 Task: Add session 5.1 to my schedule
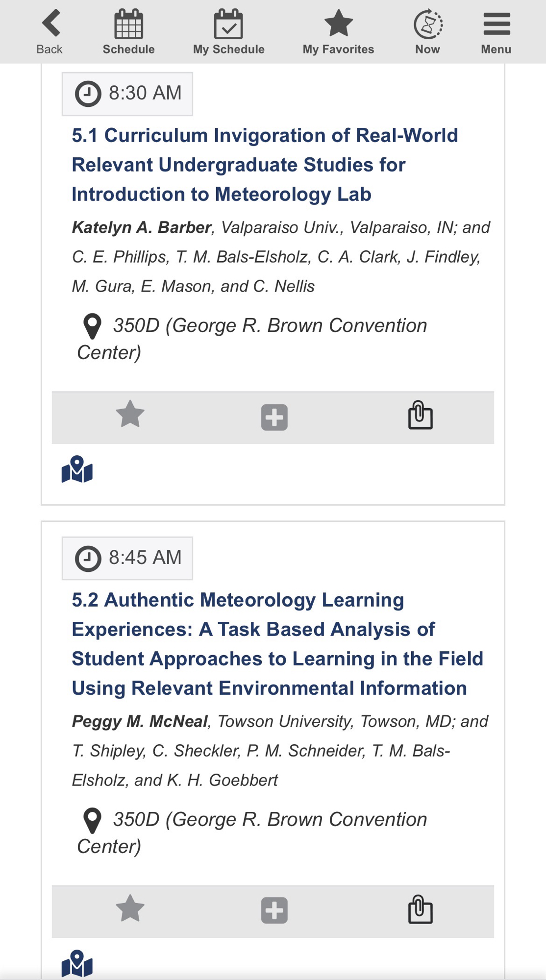tap(274, 417)
